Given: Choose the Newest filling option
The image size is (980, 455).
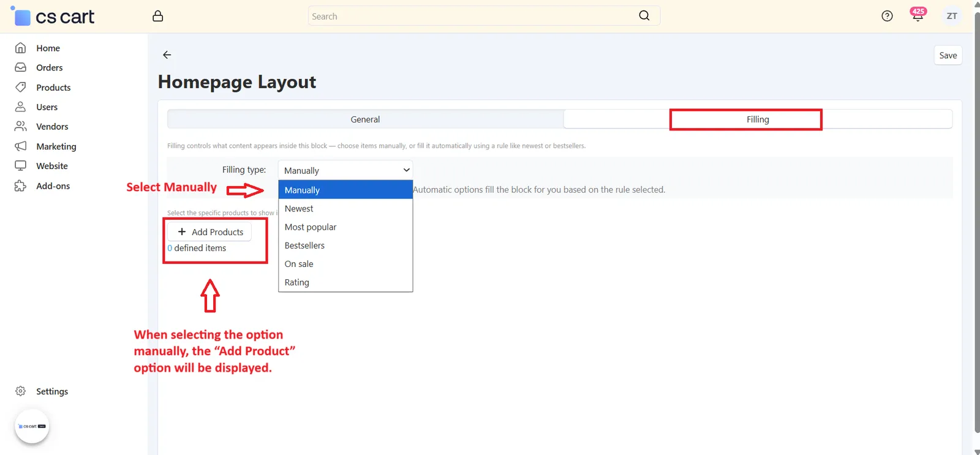Looking at the screenshot, I should point(345,209).
